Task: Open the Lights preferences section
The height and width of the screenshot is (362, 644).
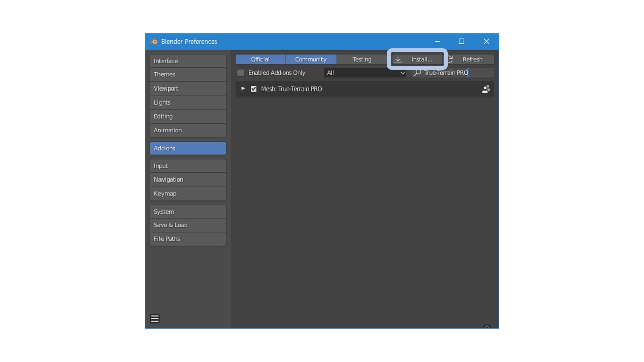Action: pos(188,102)
